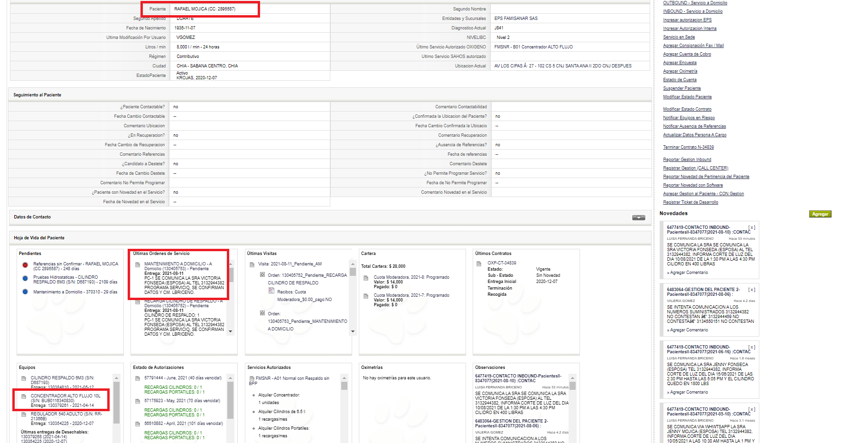Click up arrow of Equipos panel scrollbar
The width and height of the screenshot is (868, 443).
click(116, 378)
